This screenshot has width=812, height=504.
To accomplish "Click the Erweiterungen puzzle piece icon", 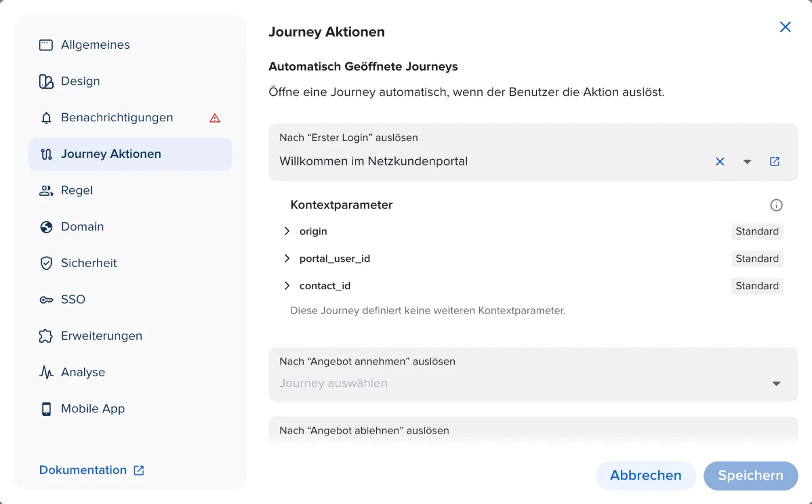I will tap(46, 336).
